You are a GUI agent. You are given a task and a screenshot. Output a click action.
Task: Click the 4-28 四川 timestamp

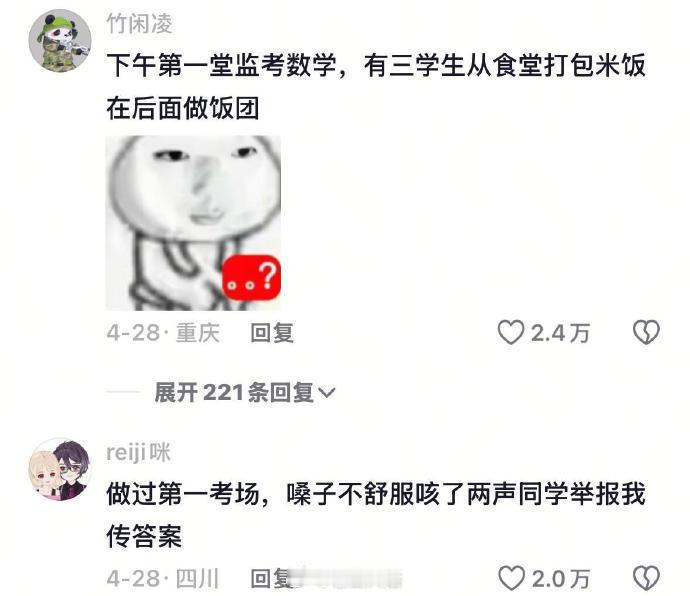click(x=163, y=578)
